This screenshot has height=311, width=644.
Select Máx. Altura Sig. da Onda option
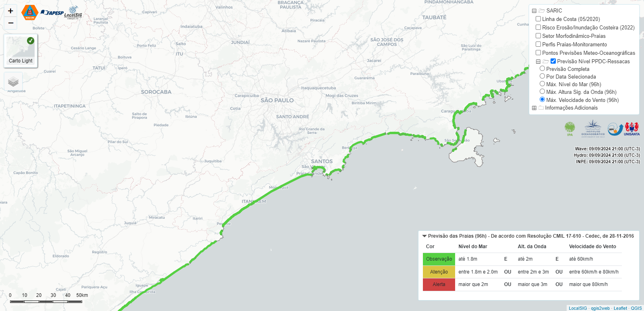(542, 92)
